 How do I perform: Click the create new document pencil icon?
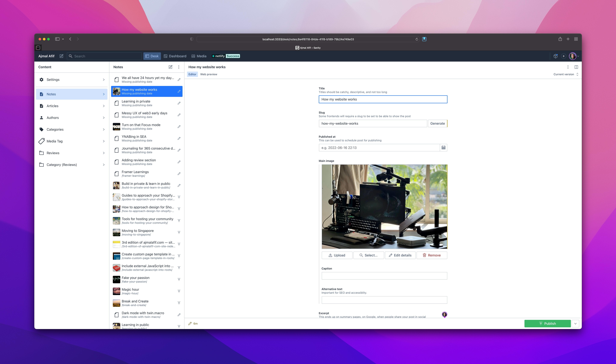point(61,56)
